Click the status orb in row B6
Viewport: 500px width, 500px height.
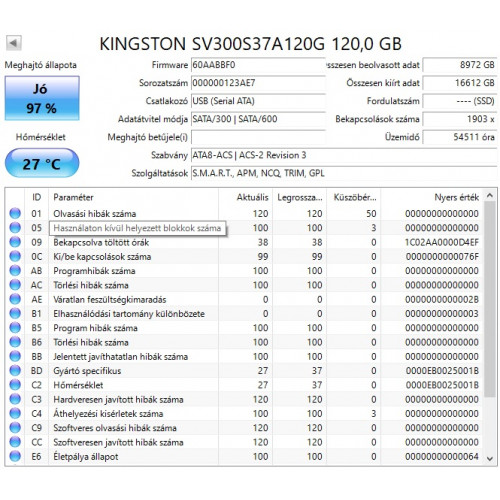(x=15, y=342)
